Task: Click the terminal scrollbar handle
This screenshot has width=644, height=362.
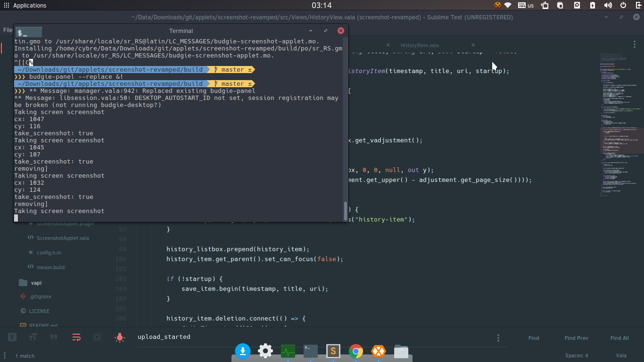Action: [x=345, y=210]
